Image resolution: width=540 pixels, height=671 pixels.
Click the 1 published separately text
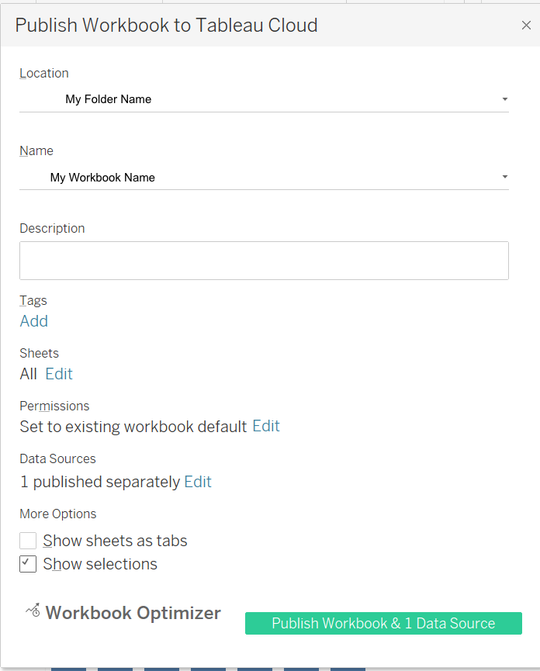100,482
